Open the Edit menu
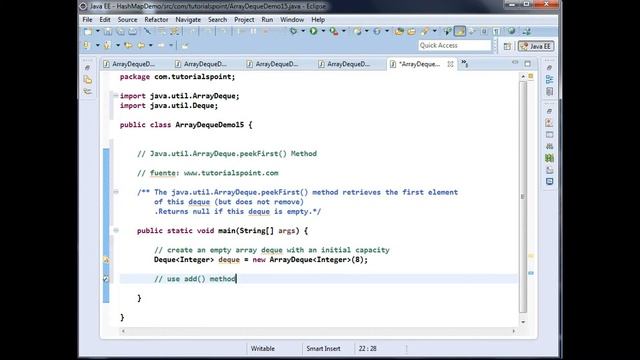This screenshot has width=640, height=360. tap(105, 20)
